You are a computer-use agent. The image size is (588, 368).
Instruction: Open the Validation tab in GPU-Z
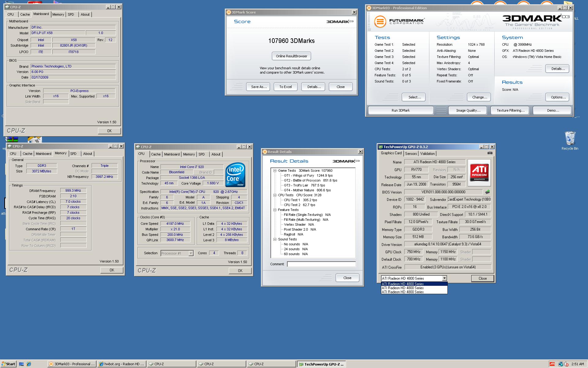[427, 154]
